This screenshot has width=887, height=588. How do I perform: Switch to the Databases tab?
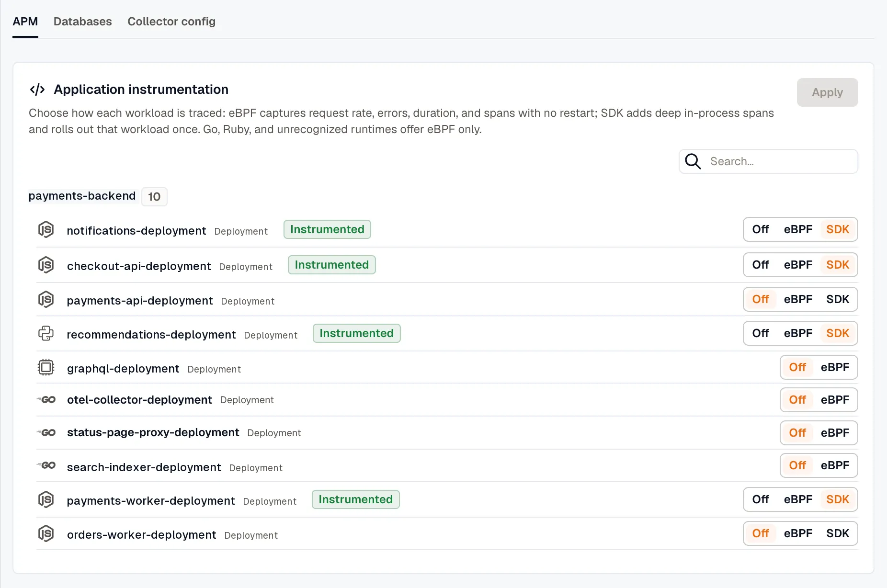tap(83, 22)
